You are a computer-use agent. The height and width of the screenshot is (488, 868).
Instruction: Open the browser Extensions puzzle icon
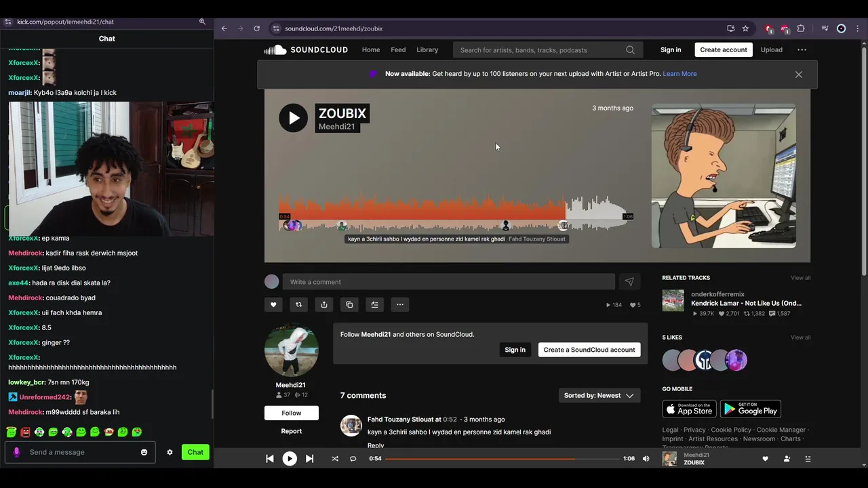click(x=801, y=28)
